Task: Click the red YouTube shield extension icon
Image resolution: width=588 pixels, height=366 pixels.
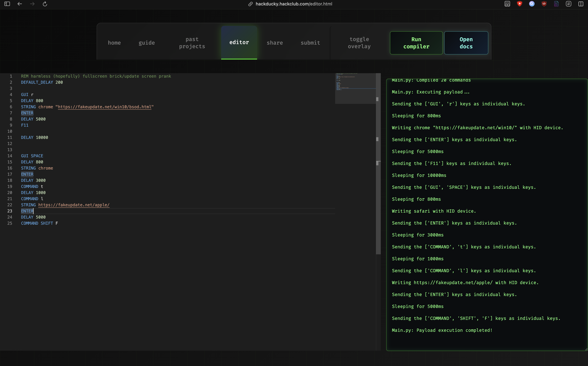Action: (x=519, y=4)
